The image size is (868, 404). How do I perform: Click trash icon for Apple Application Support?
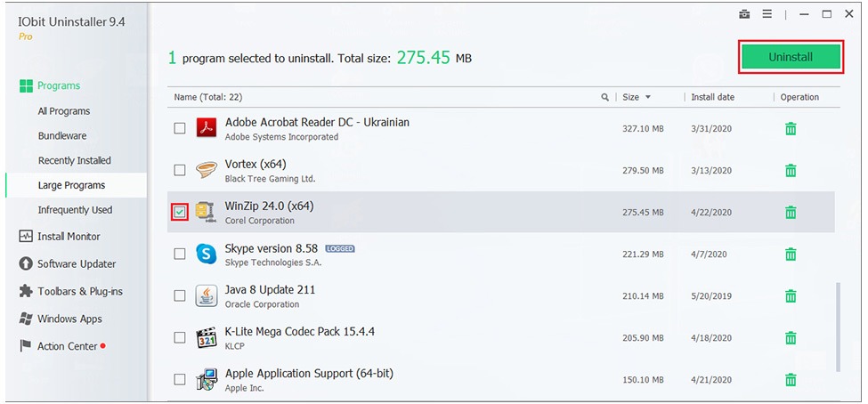tap(791, 380)
